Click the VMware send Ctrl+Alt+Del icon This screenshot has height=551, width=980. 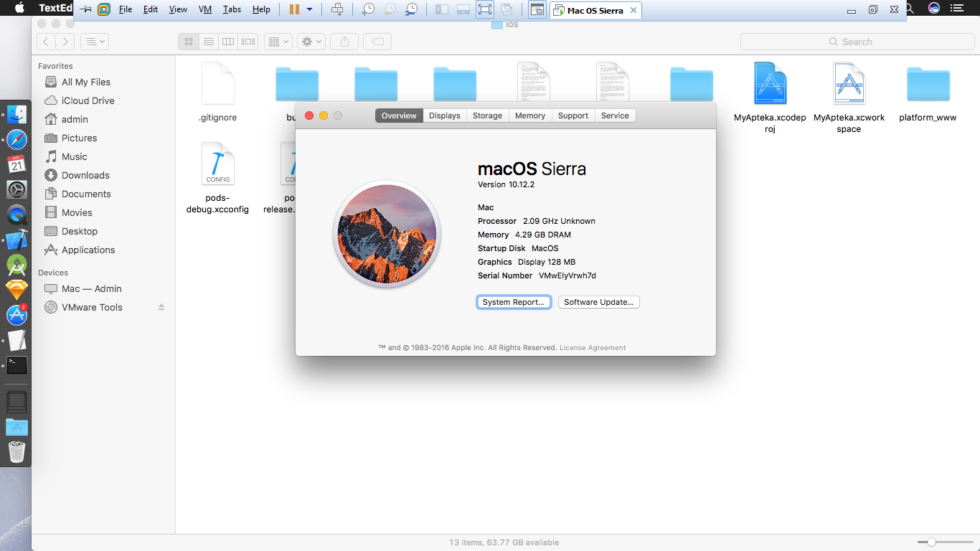(337, 9)
